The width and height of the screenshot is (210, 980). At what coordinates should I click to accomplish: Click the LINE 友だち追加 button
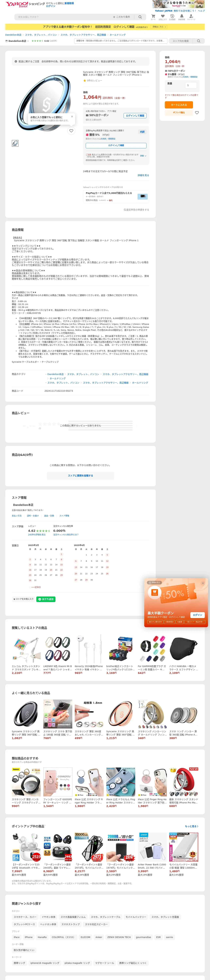pyautogui.click(x=46, y=599)
